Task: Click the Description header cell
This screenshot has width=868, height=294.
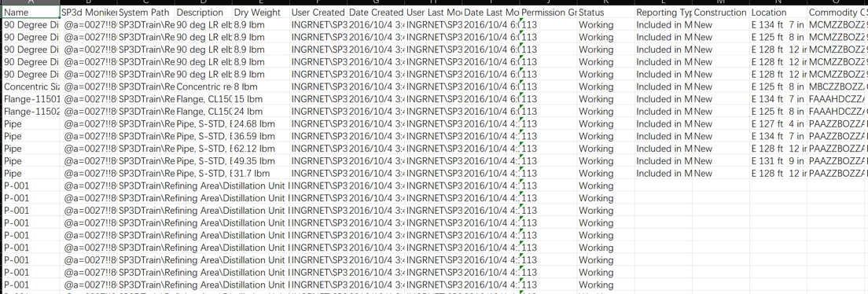Action: tap(204, 12)
